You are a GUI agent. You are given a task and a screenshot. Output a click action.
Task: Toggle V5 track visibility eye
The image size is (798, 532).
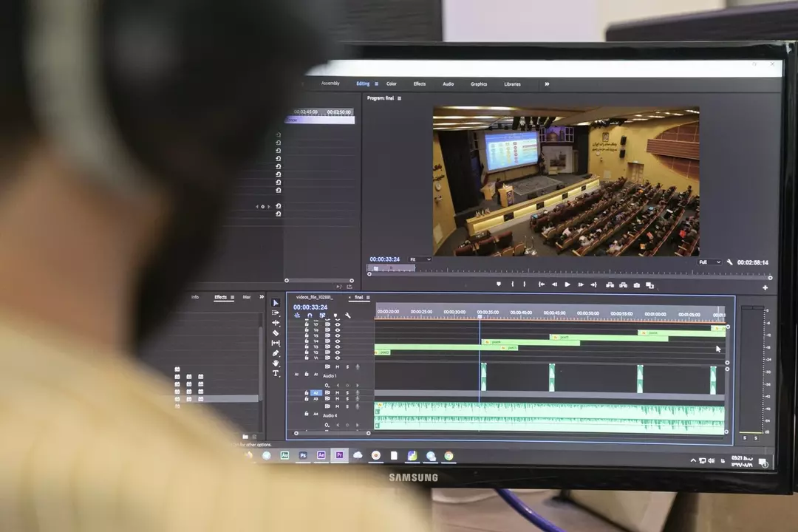click(x=338, y=335)
